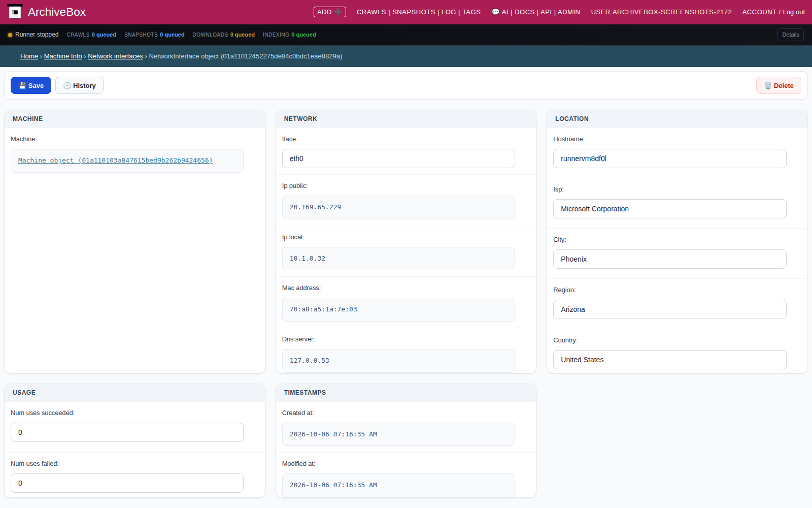View the object History
This screenshot has height=508, width=812.
79,85
